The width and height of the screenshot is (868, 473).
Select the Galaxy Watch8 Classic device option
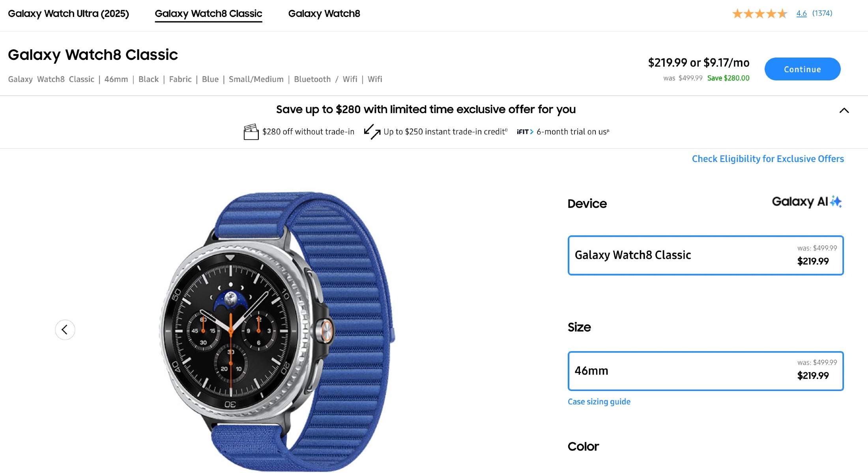(x=705, y=255)
